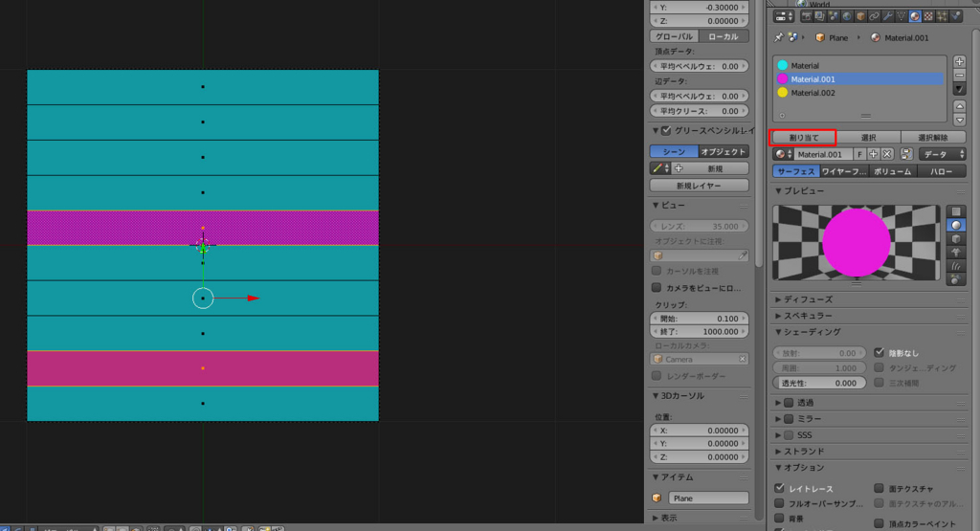This screenshot has height=531, width=980.
Task: Add a new material slot with plus
Action: [959, 61]
